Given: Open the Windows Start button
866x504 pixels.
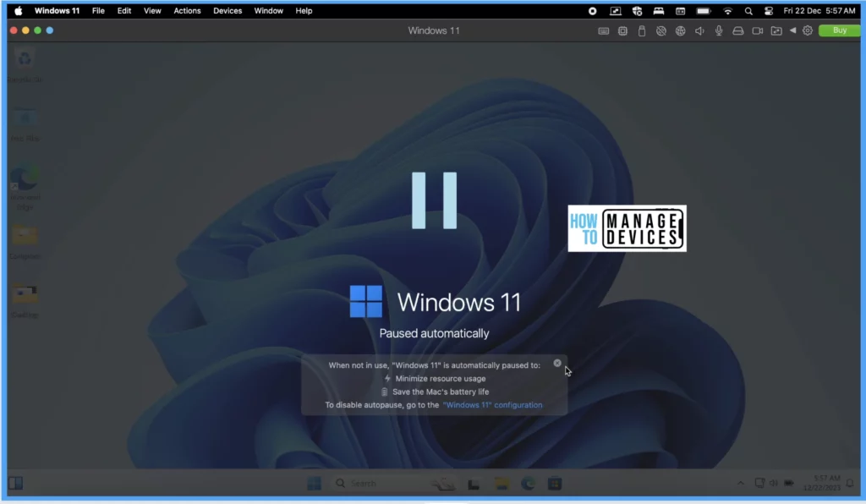Looking at the screenshot, I should 315,484.
